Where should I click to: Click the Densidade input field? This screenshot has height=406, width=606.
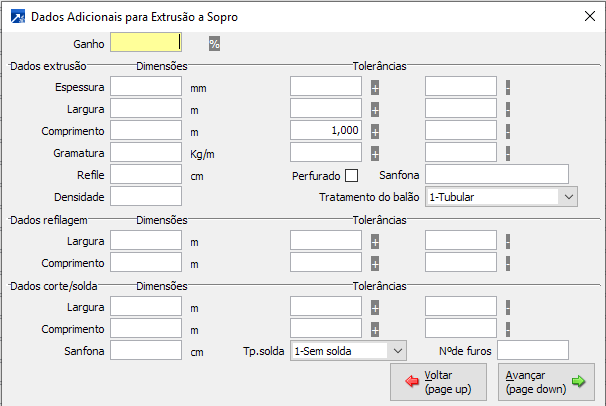[146, 197]
